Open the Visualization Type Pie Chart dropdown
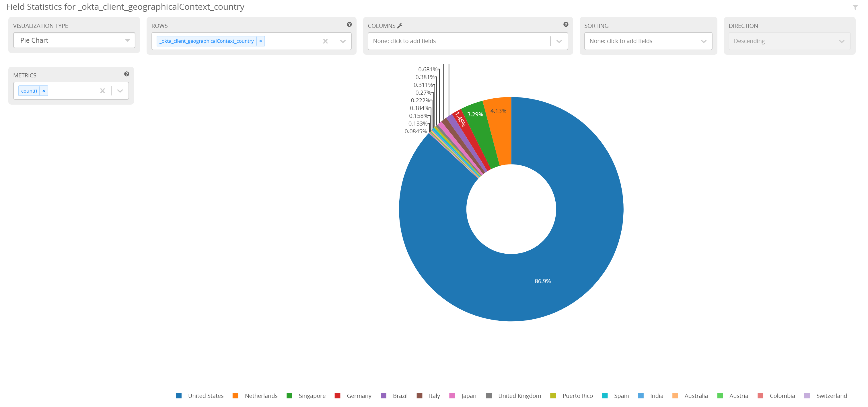This screenshot has width=868, height=407. 74,40
